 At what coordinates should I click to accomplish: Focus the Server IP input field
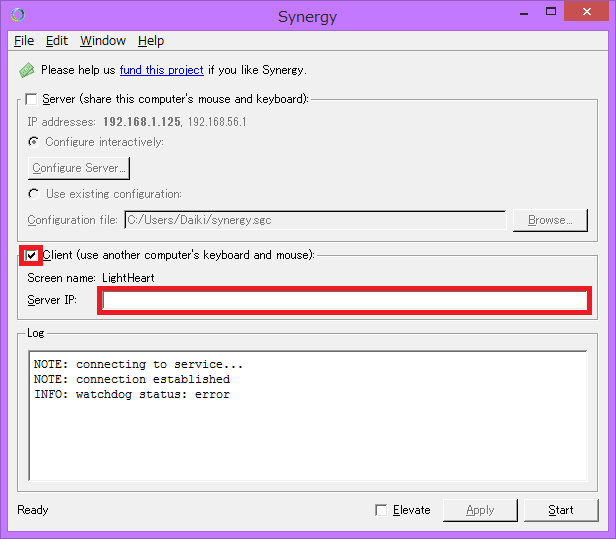(x=345, y=301)
